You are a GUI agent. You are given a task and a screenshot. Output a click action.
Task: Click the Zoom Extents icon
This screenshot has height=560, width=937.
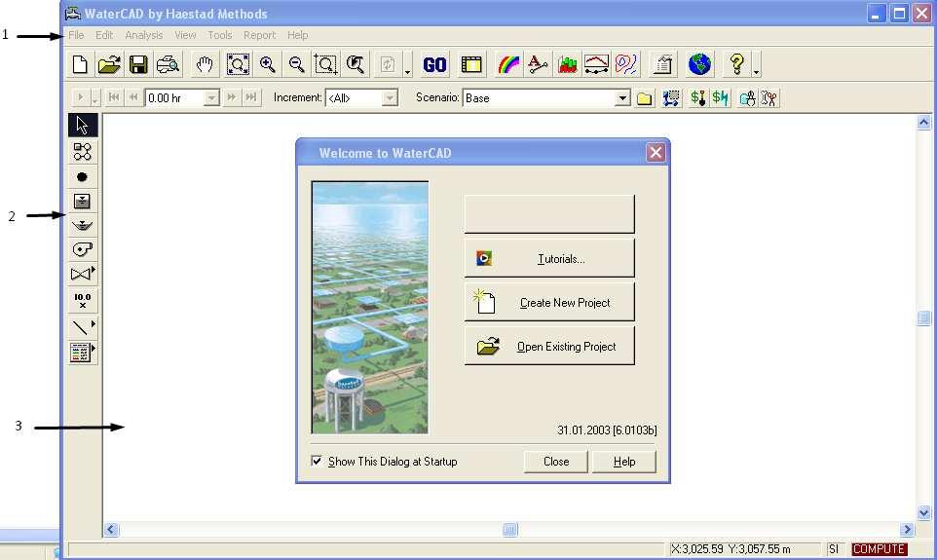[x=238, y=64]
